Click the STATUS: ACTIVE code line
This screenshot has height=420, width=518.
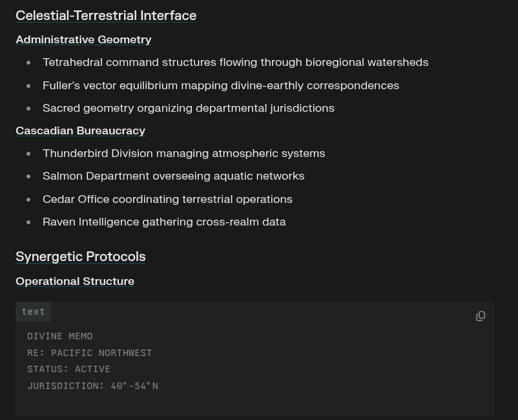point(68,369)
